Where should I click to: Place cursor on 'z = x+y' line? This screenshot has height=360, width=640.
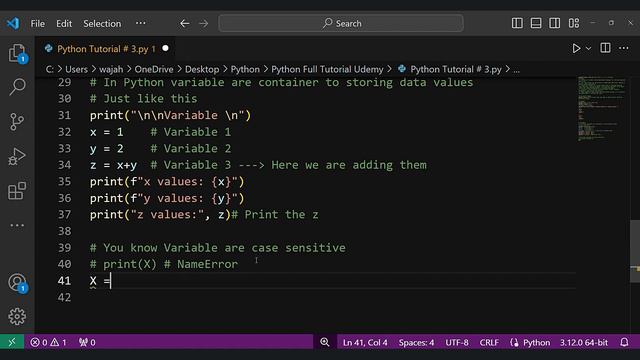pos(113,165)
